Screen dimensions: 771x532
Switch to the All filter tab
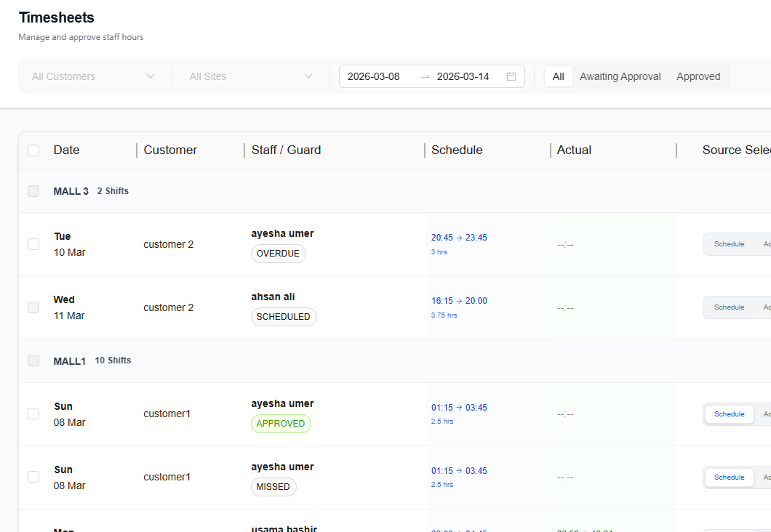(x=558, y=76)
